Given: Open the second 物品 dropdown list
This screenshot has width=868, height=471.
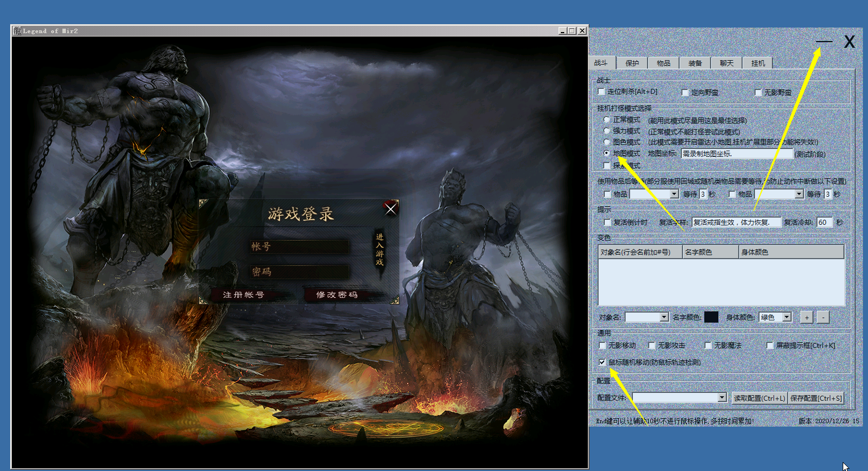Looking at the screenshot, I should point(799,194).
